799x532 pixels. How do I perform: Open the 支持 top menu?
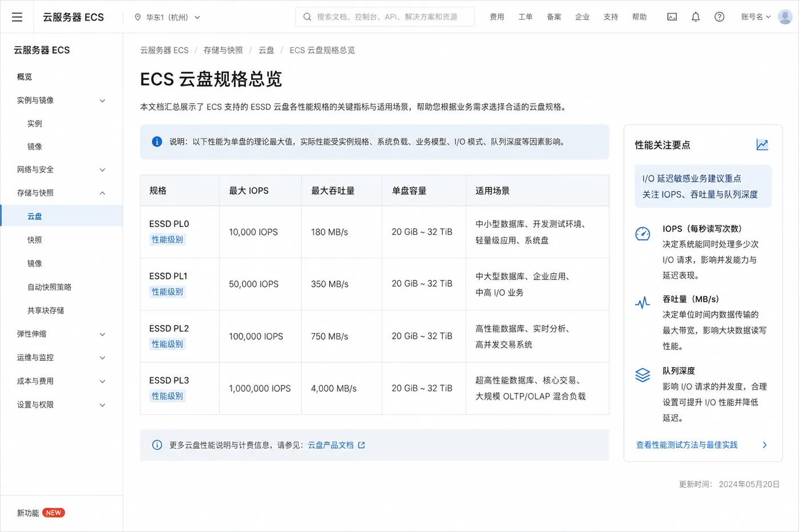tap(611, 17)
